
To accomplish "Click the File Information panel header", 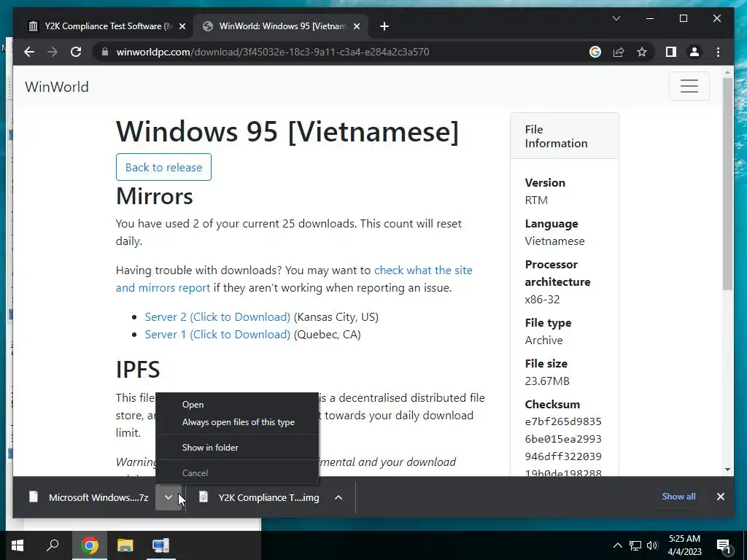I will (x=565, y=136).
